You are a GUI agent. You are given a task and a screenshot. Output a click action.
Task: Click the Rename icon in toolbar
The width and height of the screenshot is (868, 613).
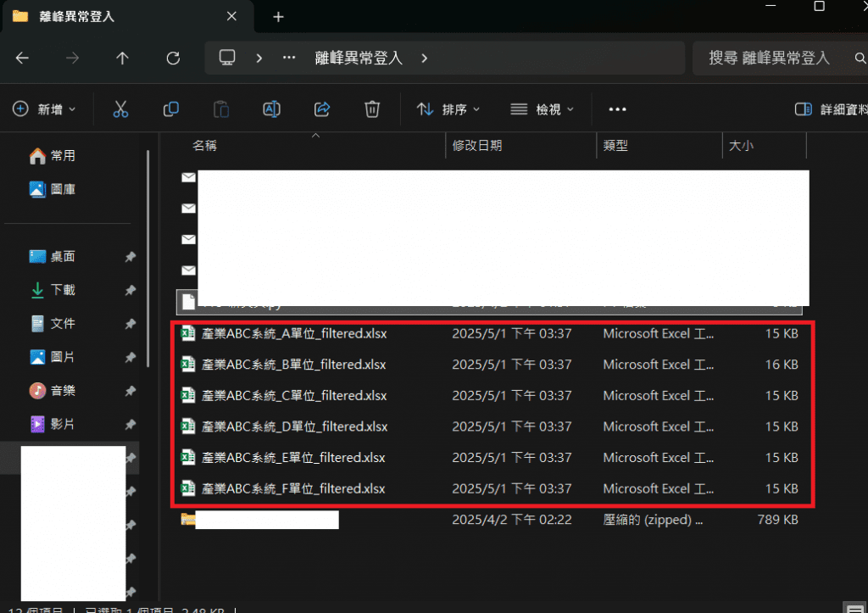coord(271,109)
